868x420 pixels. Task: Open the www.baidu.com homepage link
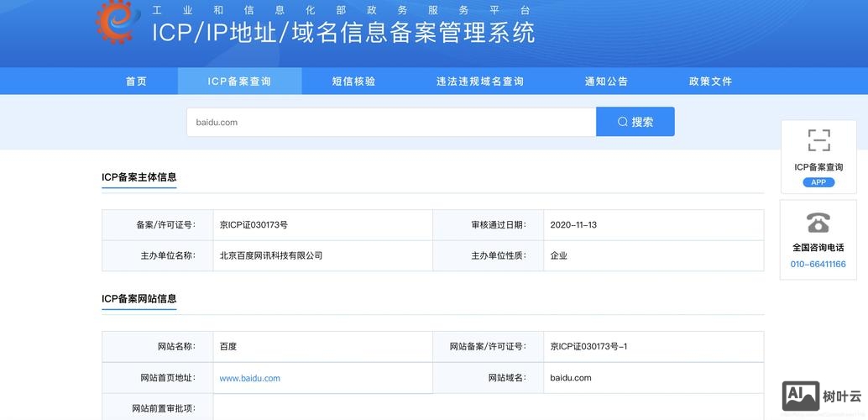[x=249, y=379]
